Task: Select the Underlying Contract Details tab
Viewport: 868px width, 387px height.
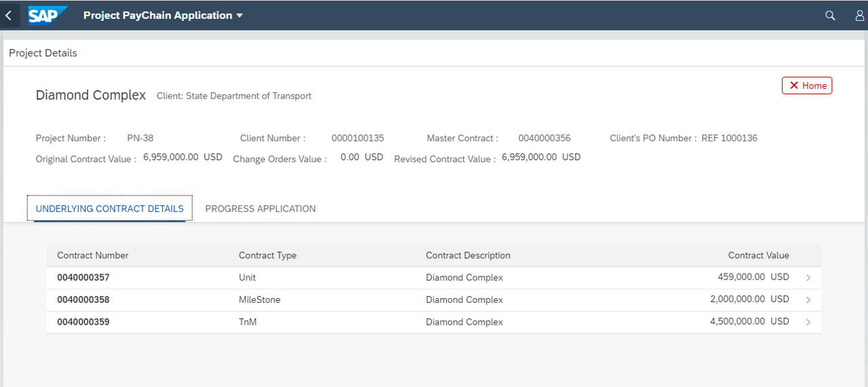Action: click(110, 208)
